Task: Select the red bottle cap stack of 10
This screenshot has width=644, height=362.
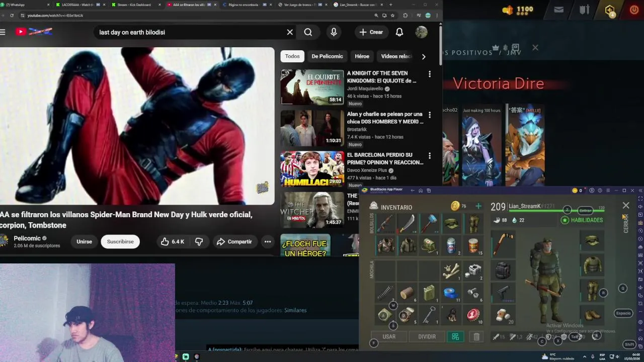Action: [x=473, y=315]
